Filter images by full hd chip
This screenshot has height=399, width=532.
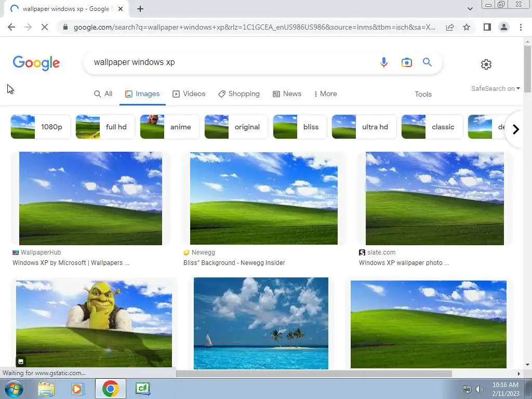click(105, 127)
